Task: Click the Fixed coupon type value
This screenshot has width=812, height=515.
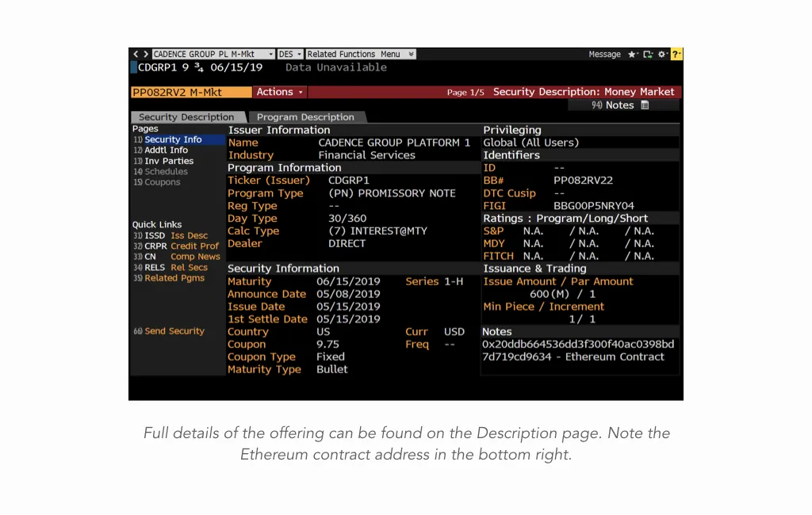Action: pos(331,357)
